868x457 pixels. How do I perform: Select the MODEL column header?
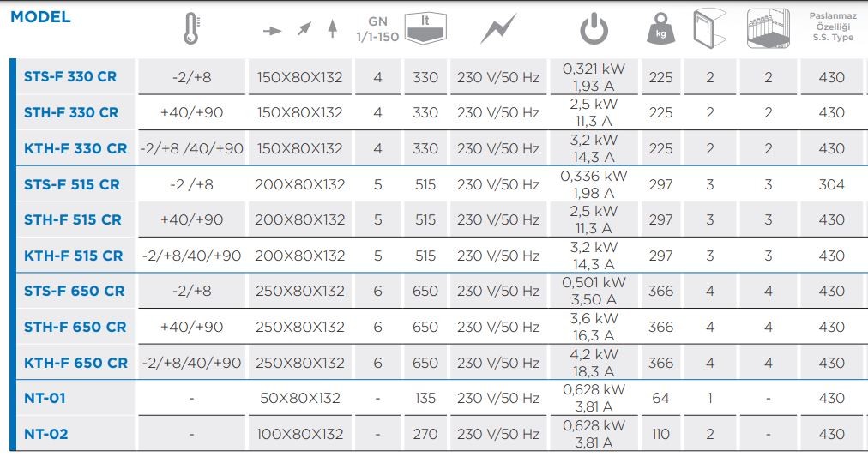point(40,17)
